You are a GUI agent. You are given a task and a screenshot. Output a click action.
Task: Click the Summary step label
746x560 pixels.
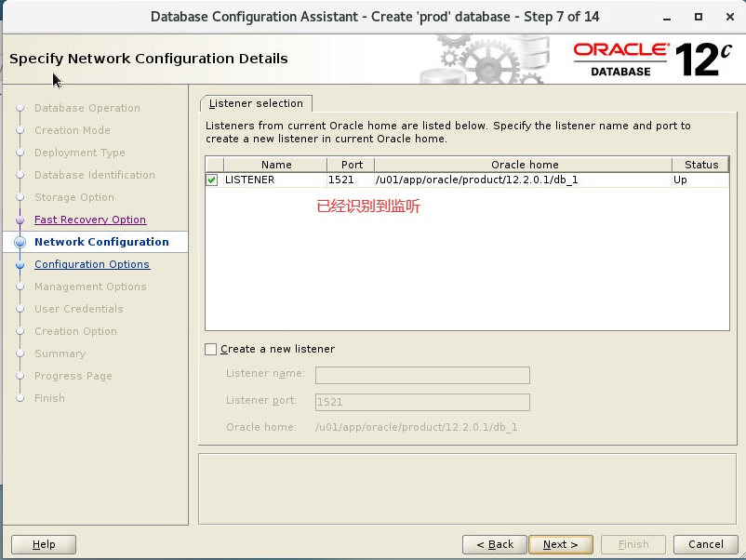(60, 354)
